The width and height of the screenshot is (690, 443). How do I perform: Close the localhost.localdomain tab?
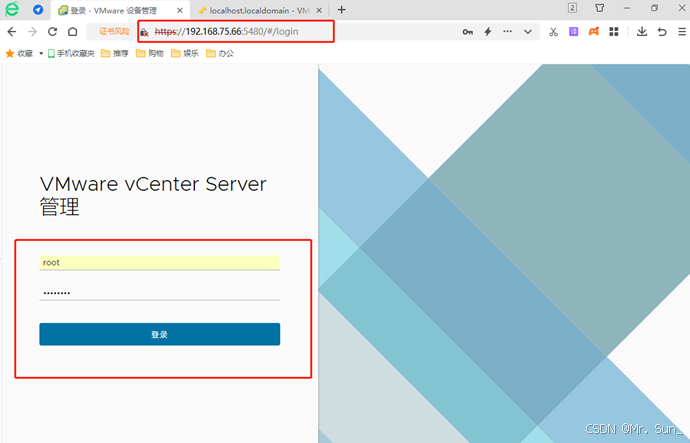pos(319,10)
